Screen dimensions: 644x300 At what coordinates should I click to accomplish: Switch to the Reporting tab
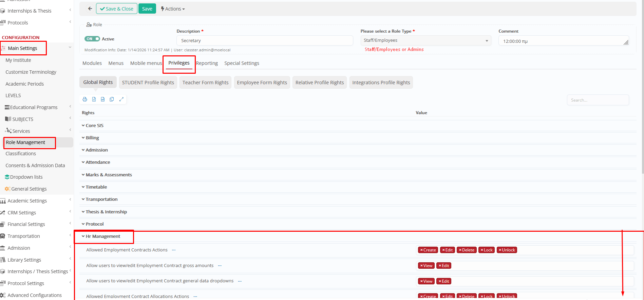tap(207, 63)
